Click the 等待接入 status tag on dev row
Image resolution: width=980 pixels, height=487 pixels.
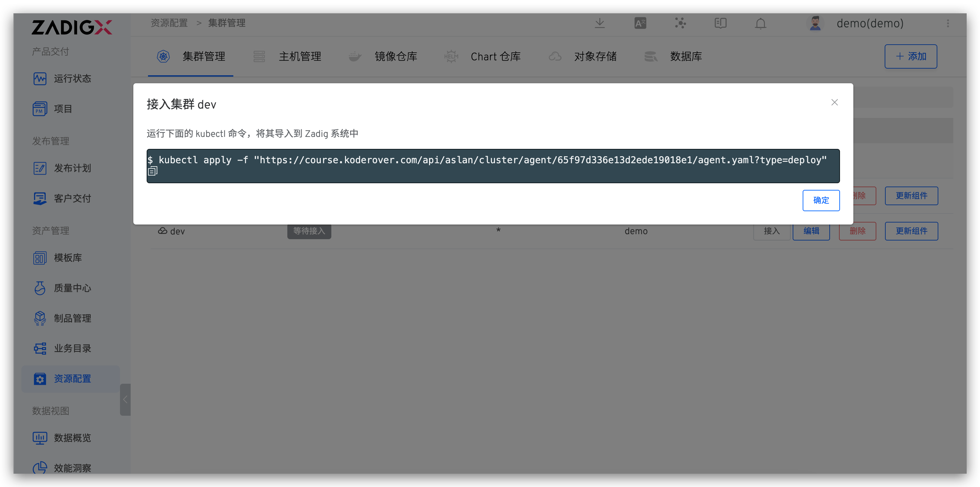pyautogui.click(x=309, y=231)
